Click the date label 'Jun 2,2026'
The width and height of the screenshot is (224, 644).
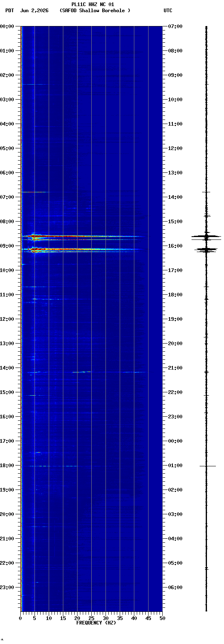click(34, 11)
